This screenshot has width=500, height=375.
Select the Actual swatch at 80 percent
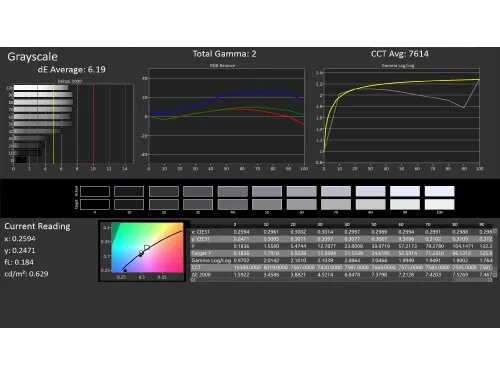[x=370, y=191]
